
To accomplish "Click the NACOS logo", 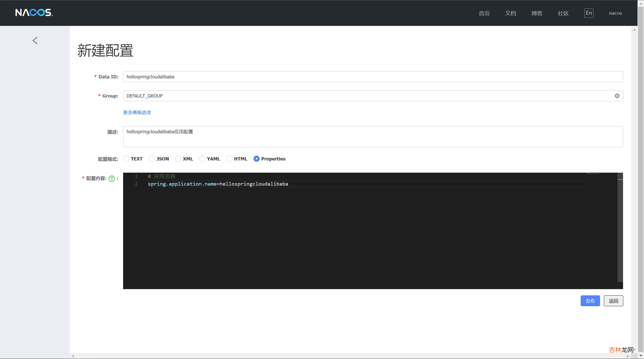I will pos(34,13).
